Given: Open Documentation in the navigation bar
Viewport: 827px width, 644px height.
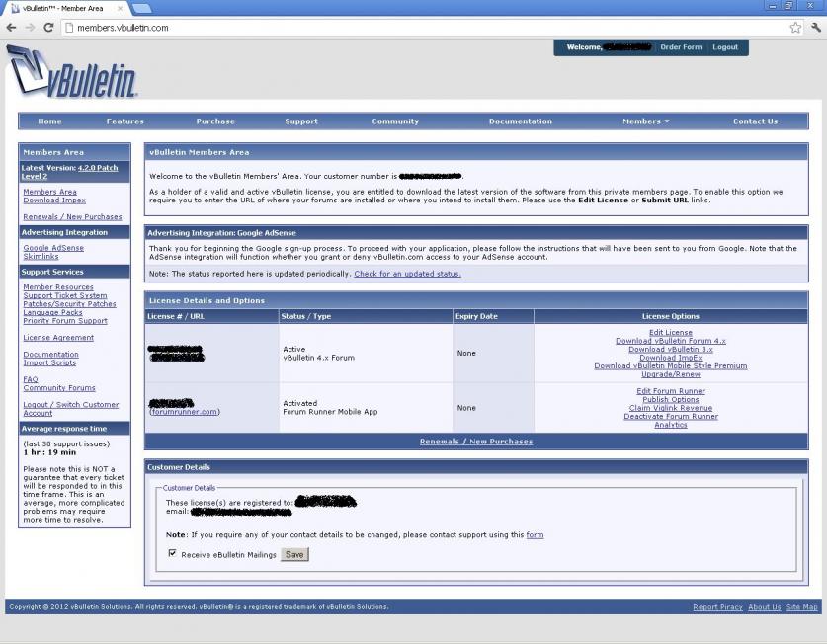Looking at the screenshot, I should 520,121.
